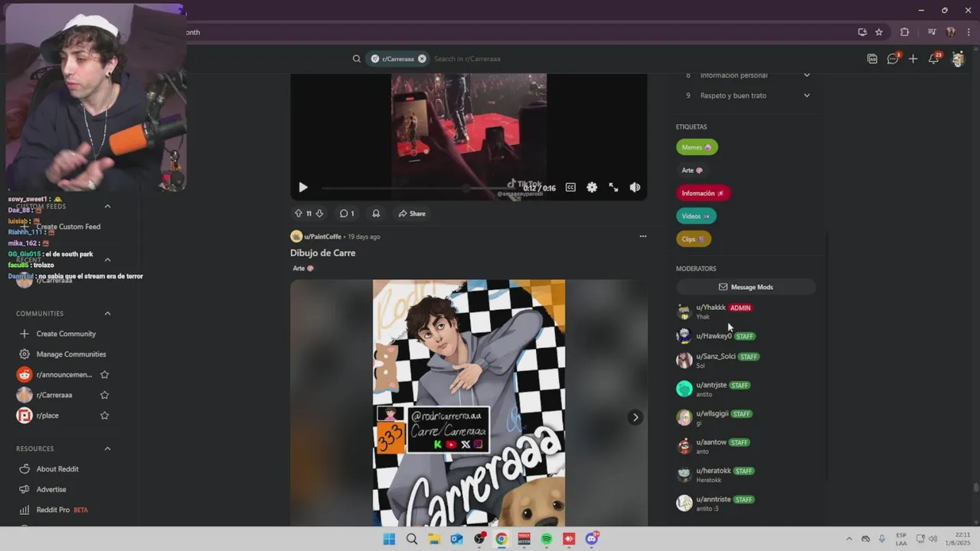
Task: Favorite r/Carreraaa with the star
Action: coord(105,395)
